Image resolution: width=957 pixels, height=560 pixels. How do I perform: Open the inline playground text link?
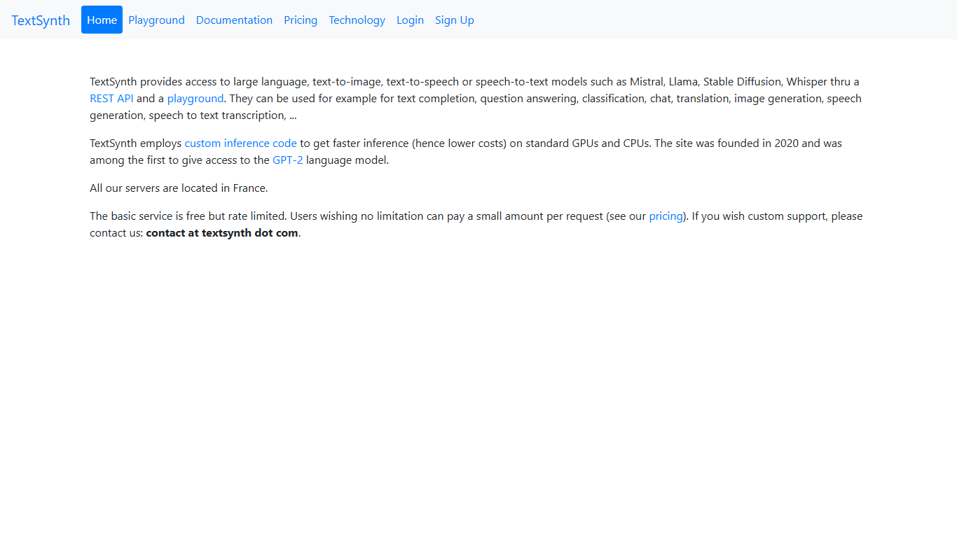click(x=195, y=99)
